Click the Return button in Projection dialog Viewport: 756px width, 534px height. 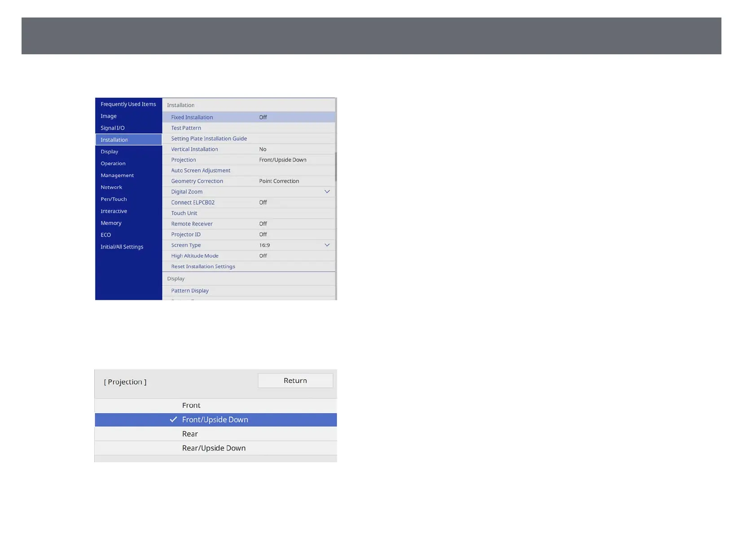[x=295, y=381]
